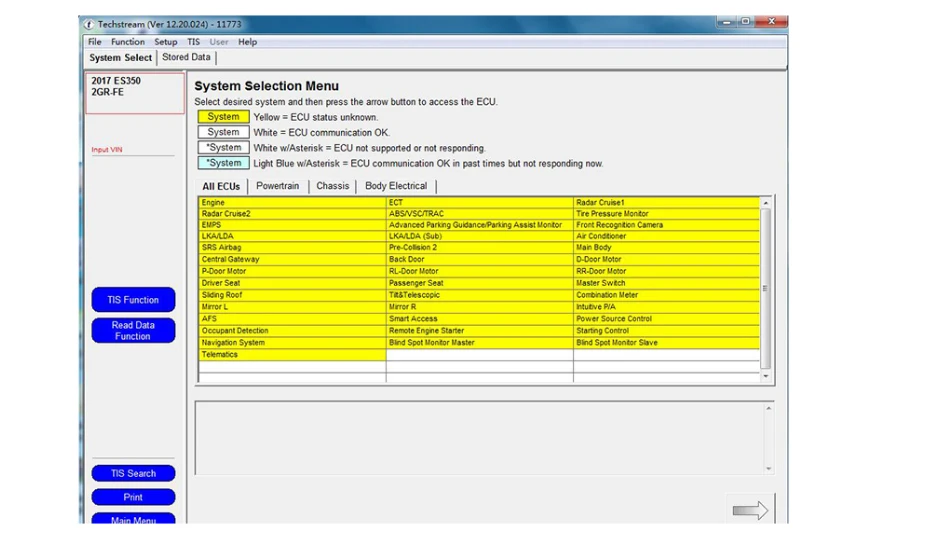Image resolution: width=929 pixels, height=549 pixels.
Task: Click the message box scroll-down arrow
Action: coord(768,468)
